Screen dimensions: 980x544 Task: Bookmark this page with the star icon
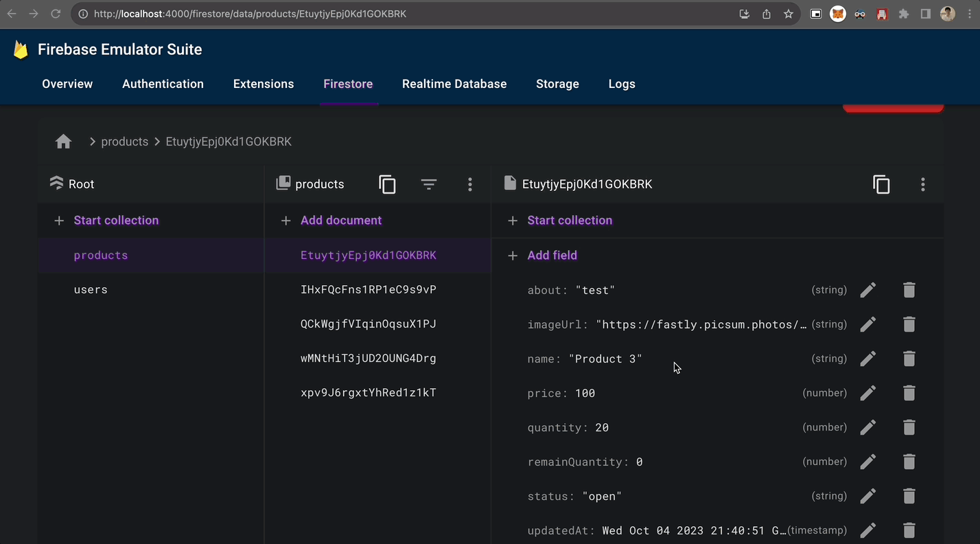[789, 14]
